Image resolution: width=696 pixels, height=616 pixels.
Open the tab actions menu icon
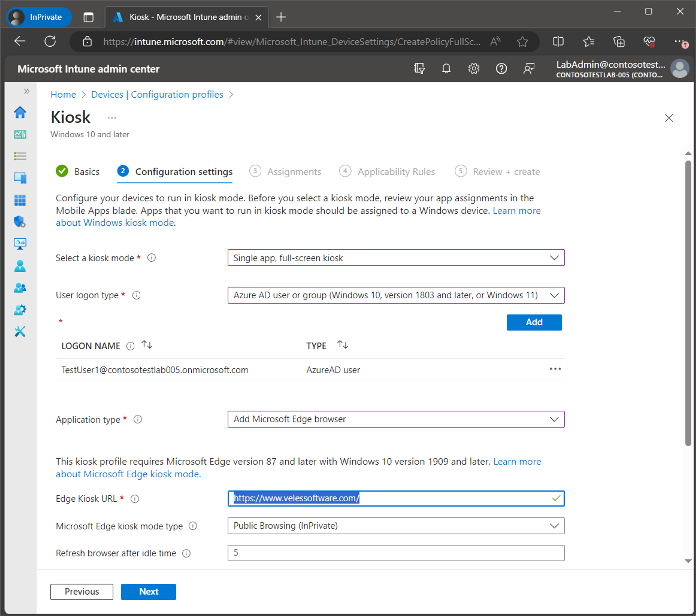coord(88,17)
